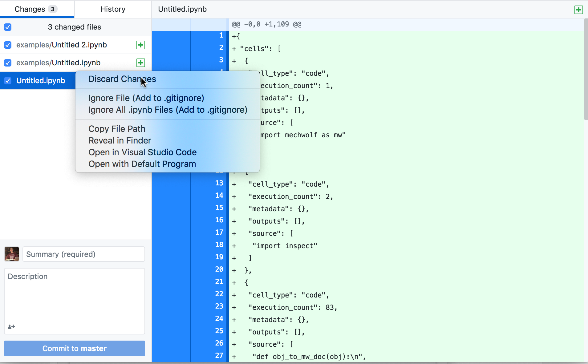
Task: Click the Summary (required) input field
Action: click(x=83, y=254)
